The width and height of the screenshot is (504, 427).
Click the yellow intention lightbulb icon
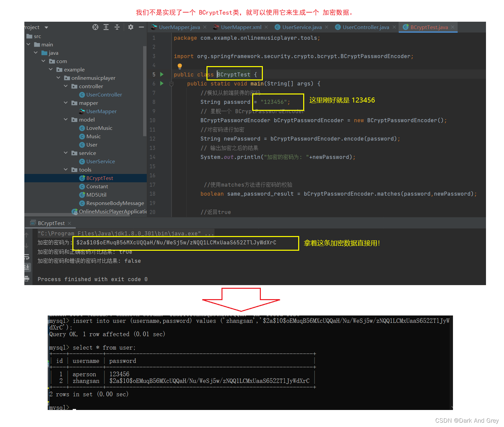pyautogui.click(x=180, y=66)
